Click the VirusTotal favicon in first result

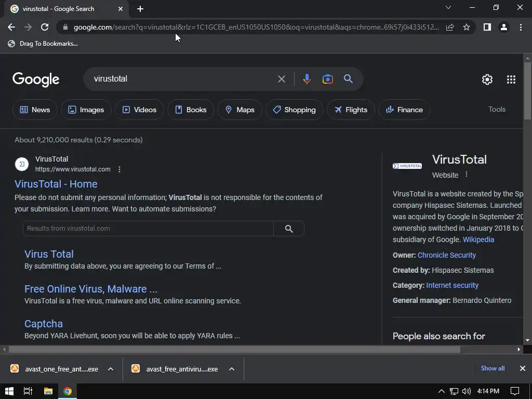click(x=22, y=164)
